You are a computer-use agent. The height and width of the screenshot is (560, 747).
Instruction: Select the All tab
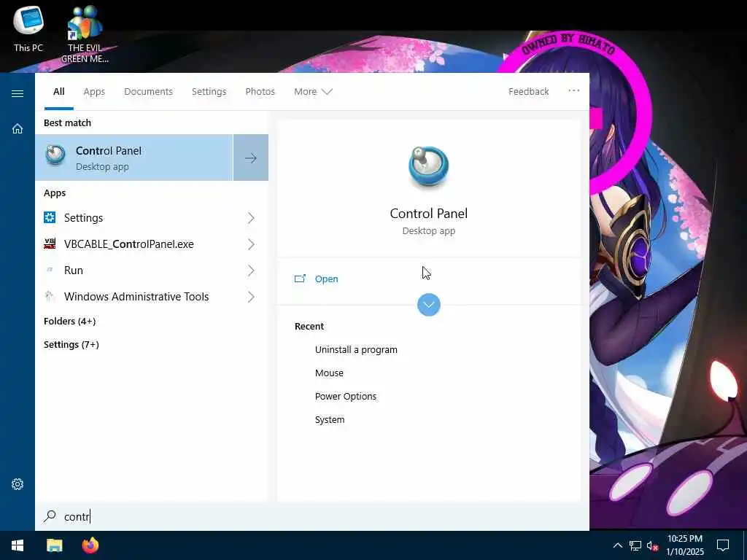click(58, 91)
